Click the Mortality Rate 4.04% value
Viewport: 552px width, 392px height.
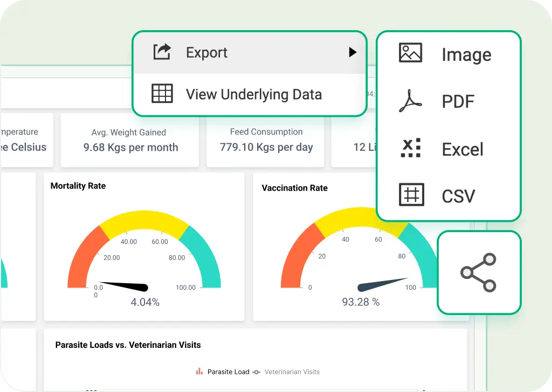click(144, 302)
